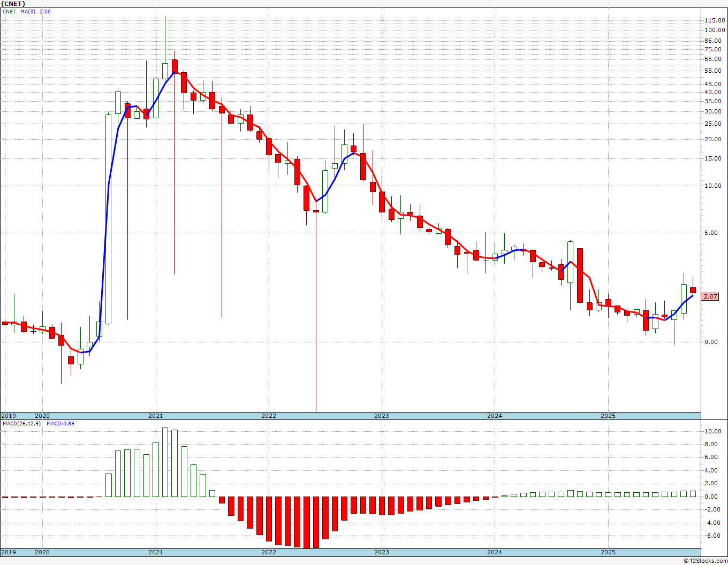Click 2024 on the price chart time axis
728x565 pixels.
point(495,416)
